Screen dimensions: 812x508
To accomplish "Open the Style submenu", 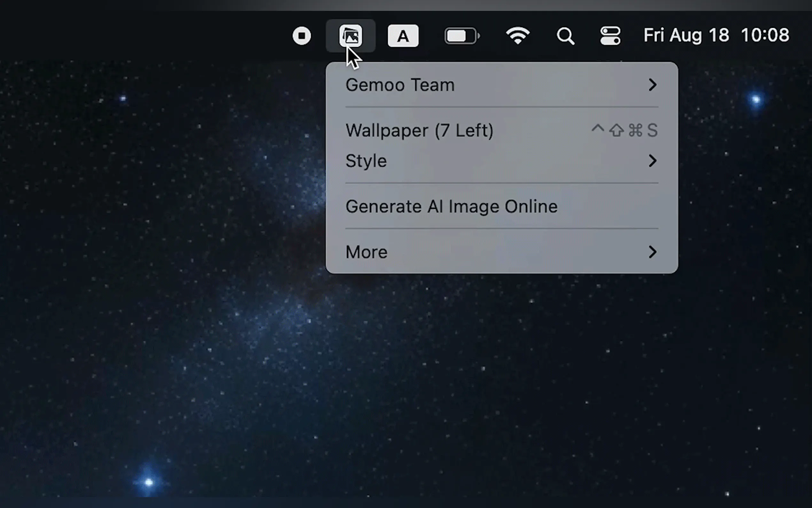I will tap(366, 161).
